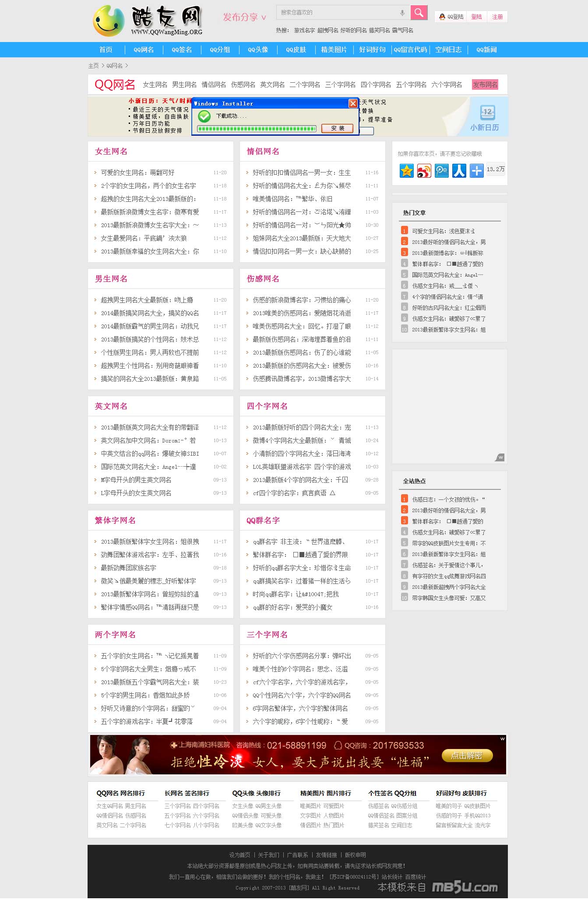The height and width of the screenshot is (900, 588).
Task: Open the QQ皮肤 navigation menu item
Action: [296, 49]
